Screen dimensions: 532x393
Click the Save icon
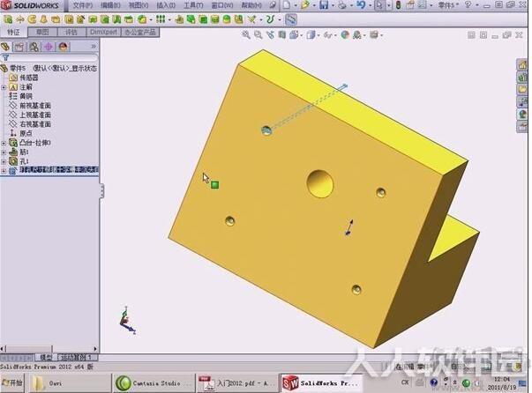click(324, 5)
